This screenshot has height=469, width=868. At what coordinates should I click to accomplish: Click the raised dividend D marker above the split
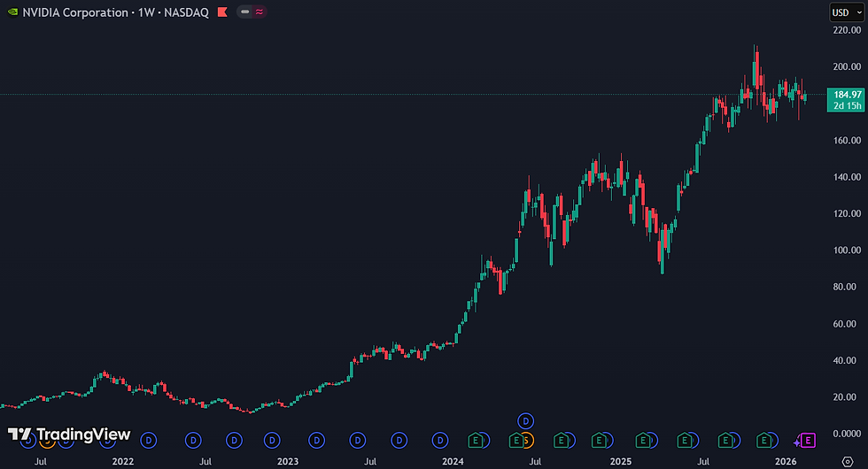525,421
